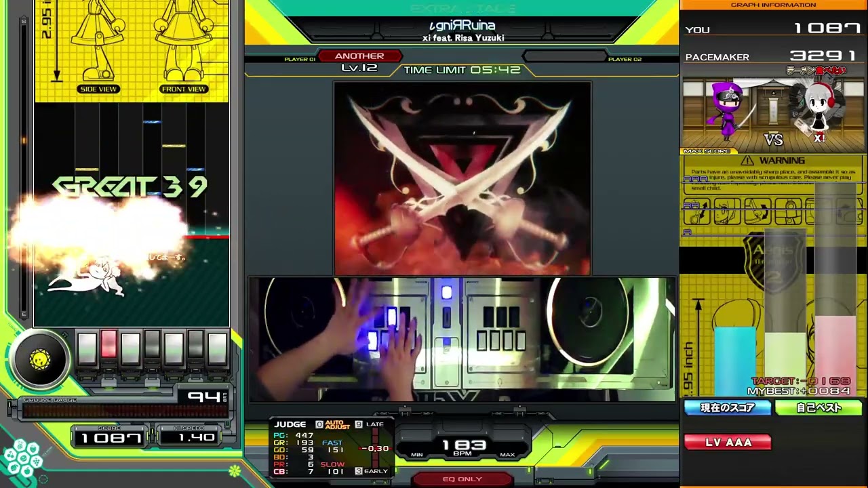This screenshot has width=868, height=488.
Task: Click the MYBEST:+0084 text
Action: [x=799, y=391]
